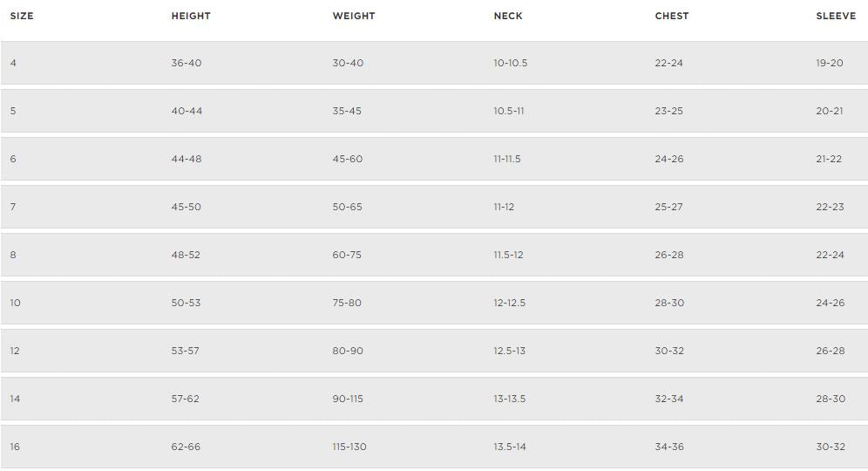Viewport: 868px width, 471px height.
Task: Click the HEIGHT column header
Action: click(191, 16)
